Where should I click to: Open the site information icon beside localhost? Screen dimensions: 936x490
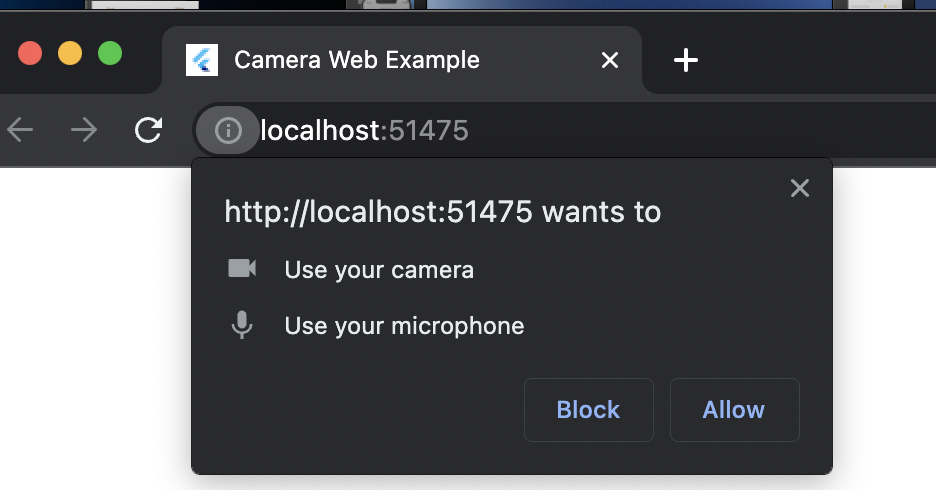[228, 130]
